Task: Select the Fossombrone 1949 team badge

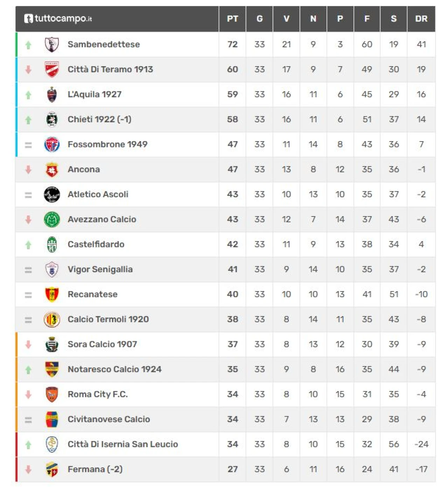Action: click(52, 144)
